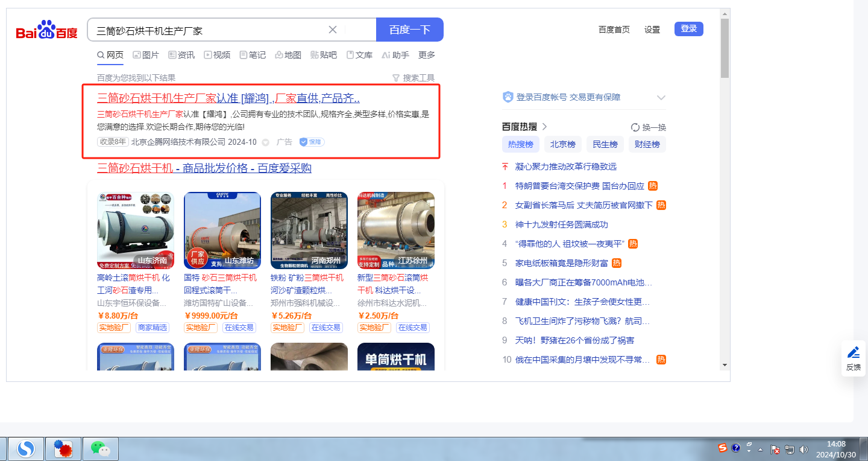Viewport: 868px width, 461px height.
Task: Click the blue help question-mark tray icon
Action: pyautogui.click(x=735, y=448)
